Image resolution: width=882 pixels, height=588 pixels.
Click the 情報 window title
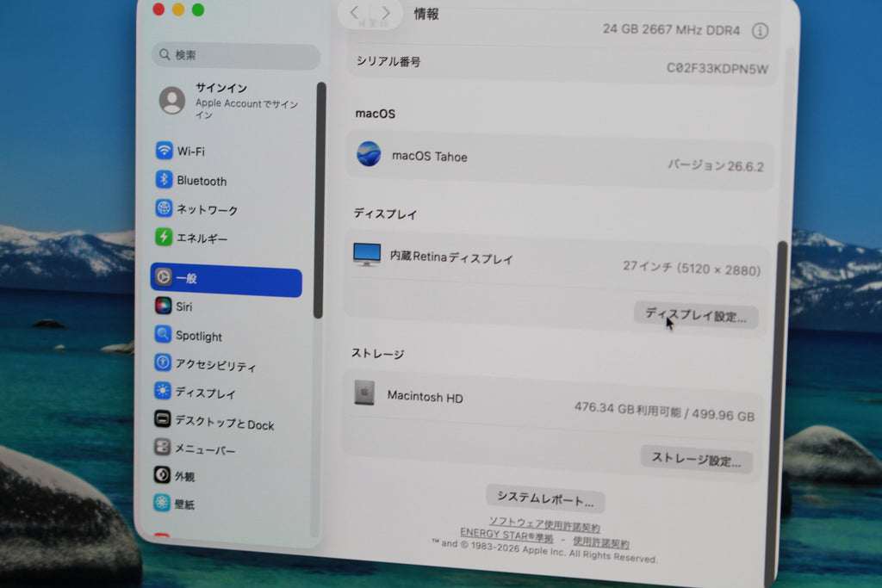pos(426,14)
